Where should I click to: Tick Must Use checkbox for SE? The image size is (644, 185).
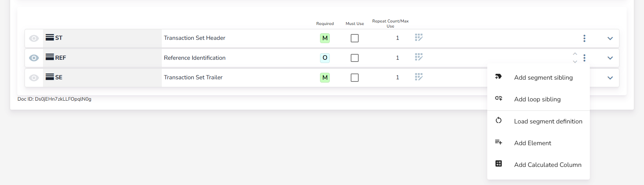point(355,77)
